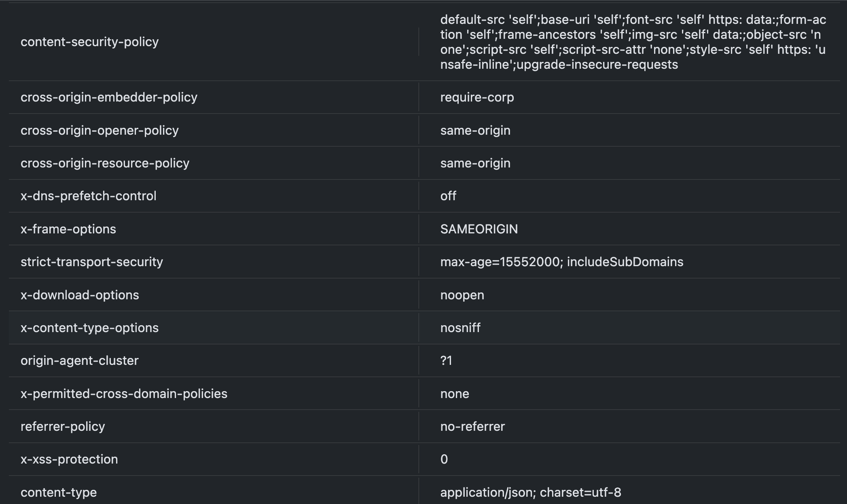Click the nosniff value
This screenshot has height=504, width=847.
tap(460, 328)
